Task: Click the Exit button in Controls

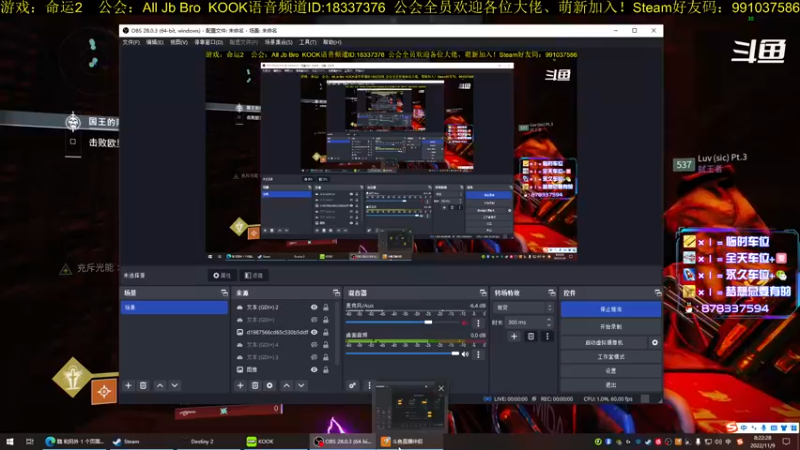Action: tap(611, 385)
